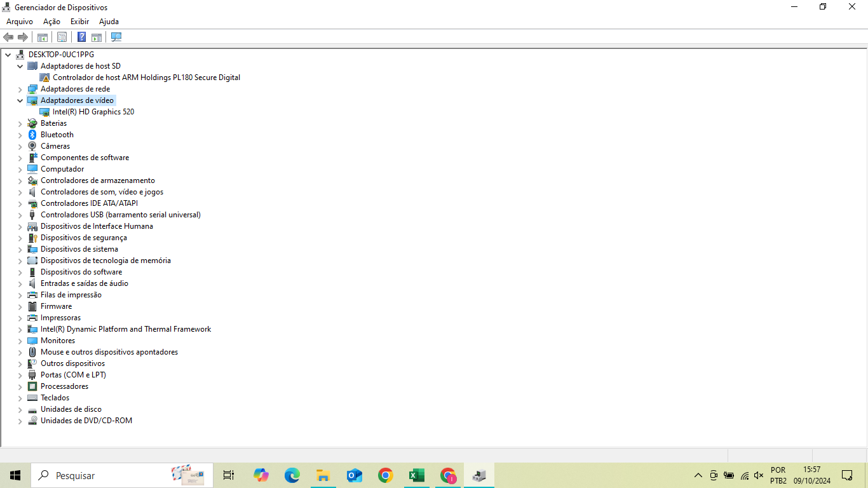Select the Computador category
The image size is (868, 488).
tap(62, 169)
